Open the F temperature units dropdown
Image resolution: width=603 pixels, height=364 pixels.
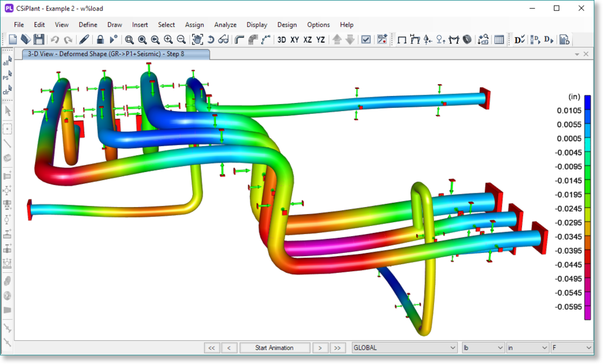[x=572, y=348]
